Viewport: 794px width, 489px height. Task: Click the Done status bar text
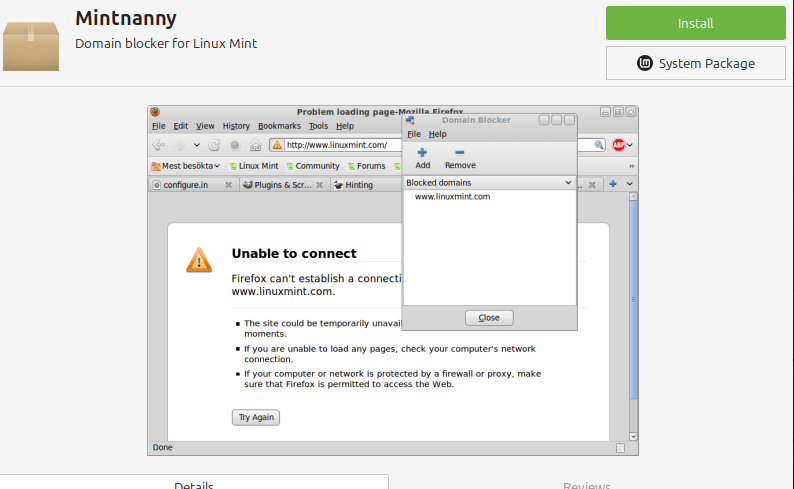click(163, 447)
